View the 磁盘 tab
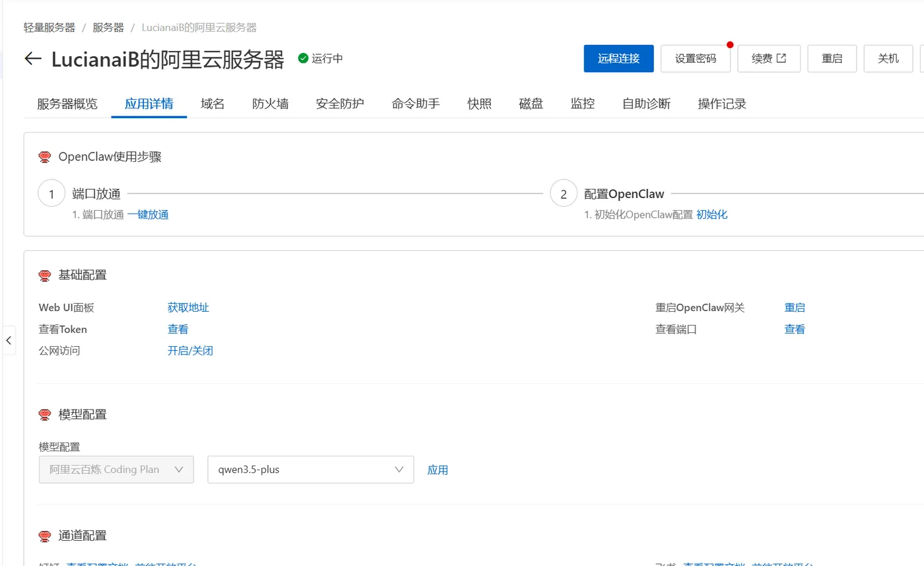The image size is (924, 566). click(531, 104)
